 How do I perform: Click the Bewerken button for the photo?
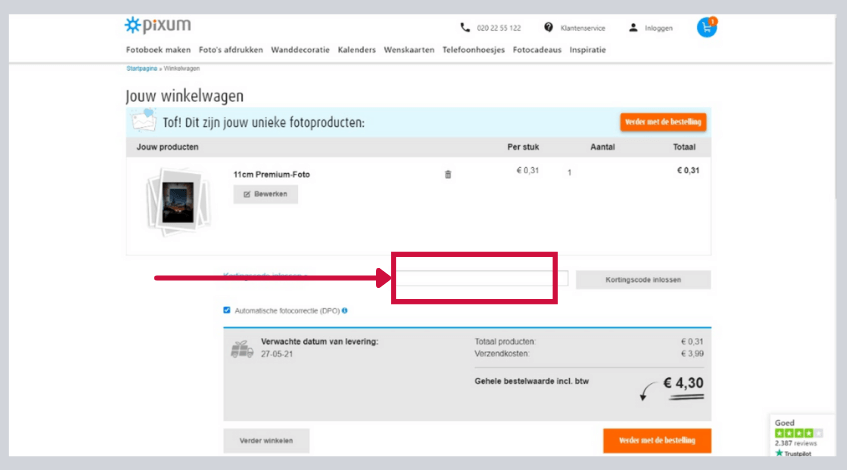coord(265,194)
